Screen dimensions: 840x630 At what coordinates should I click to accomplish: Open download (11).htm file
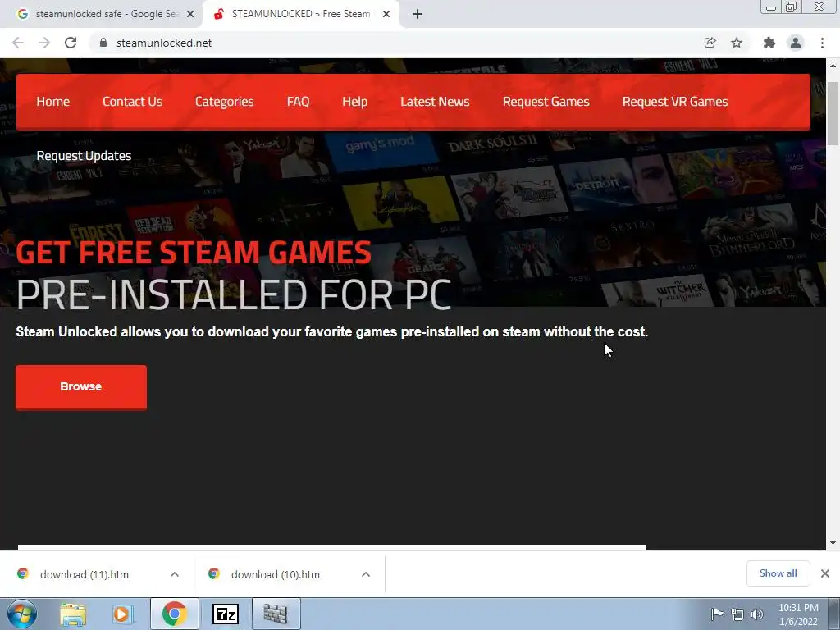[x=84, y=574]
